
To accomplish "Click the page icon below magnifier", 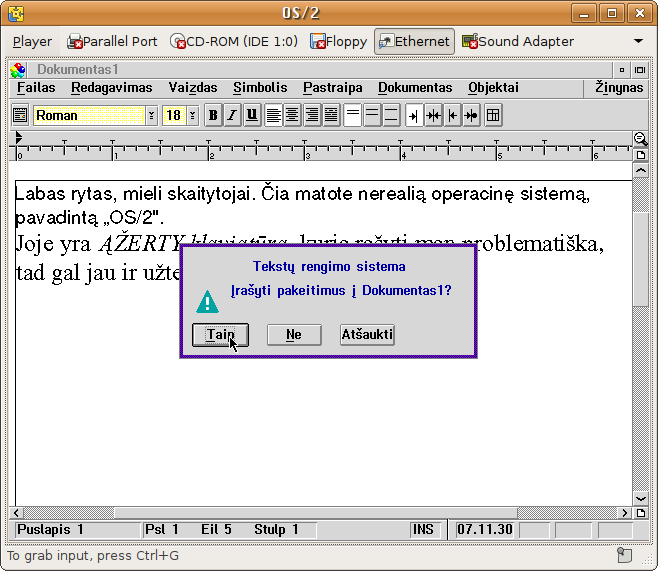I will coord(640,155).
